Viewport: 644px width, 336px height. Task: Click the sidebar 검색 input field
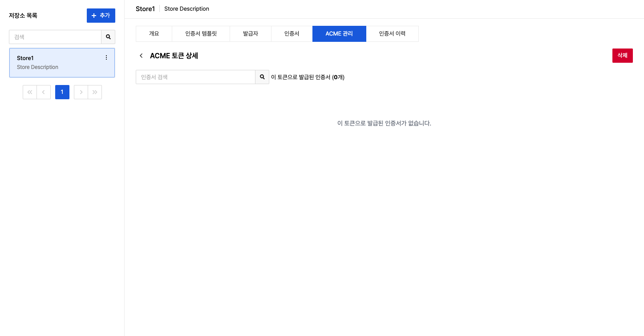(x=55, y=37)
